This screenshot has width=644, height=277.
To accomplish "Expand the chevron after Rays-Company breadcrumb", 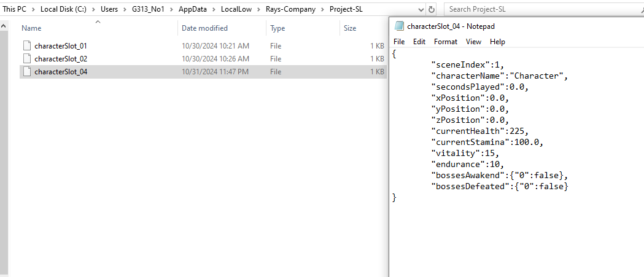I will point(322,9).
